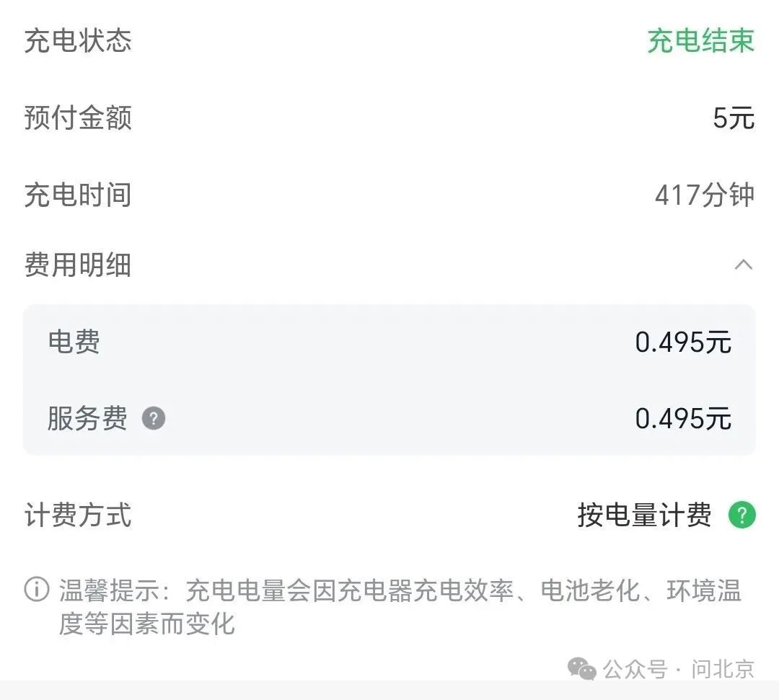
Task: Click the 费用明细 heading label
Action: coord(78,265)
